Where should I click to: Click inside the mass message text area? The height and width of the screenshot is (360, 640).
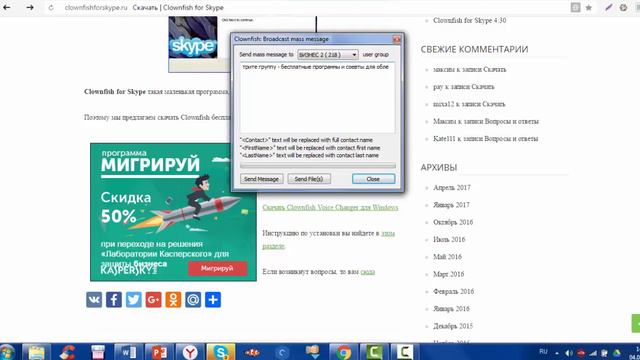point(317,97)
